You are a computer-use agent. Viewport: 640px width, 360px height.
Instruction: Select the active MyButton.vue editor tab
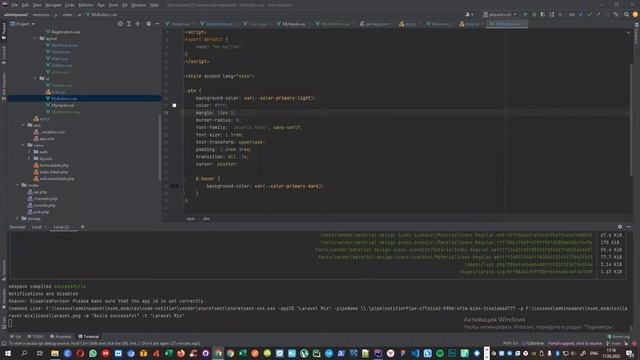507,24
